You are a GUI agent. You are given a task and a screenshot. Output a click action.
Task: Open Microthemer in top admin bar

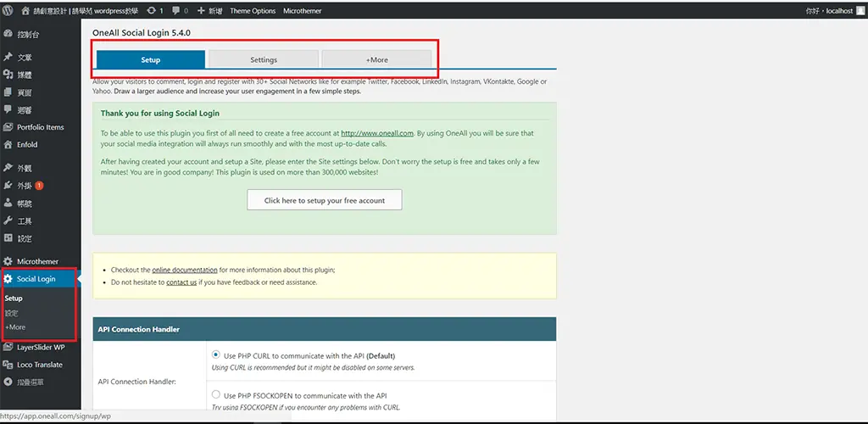click(x=303, y=10)
